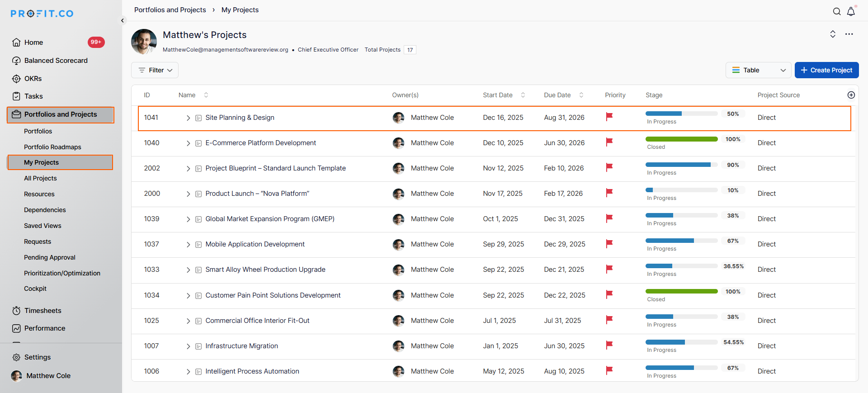Open the Infrastructure Migration project link

click(241, 346)
